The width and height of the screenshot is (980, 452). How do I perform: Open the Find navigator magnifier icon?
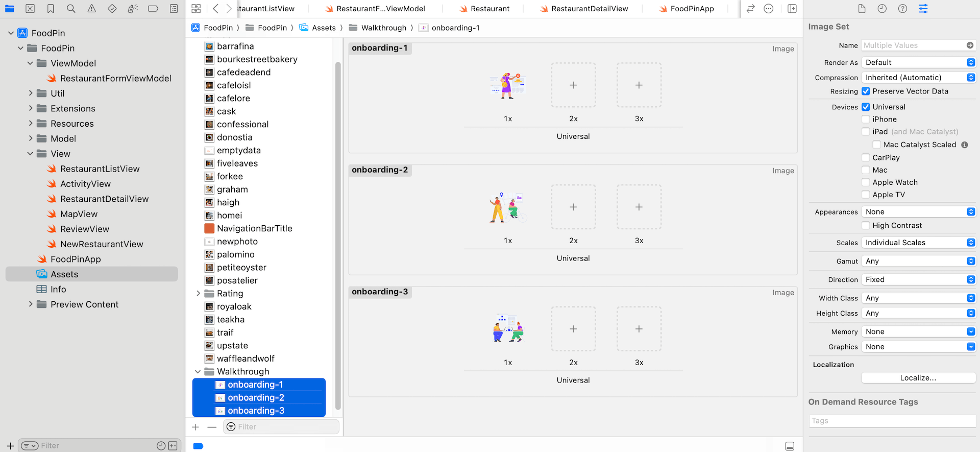(71, 9)
